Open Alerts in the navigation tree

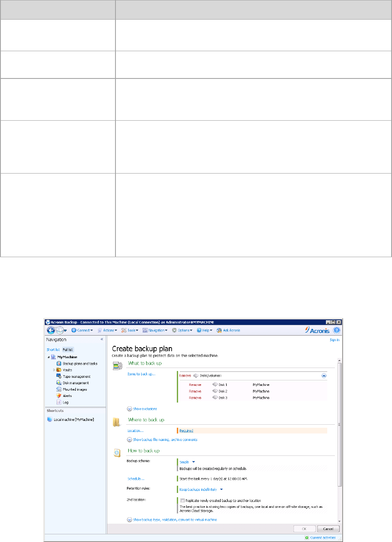point(67,396)
